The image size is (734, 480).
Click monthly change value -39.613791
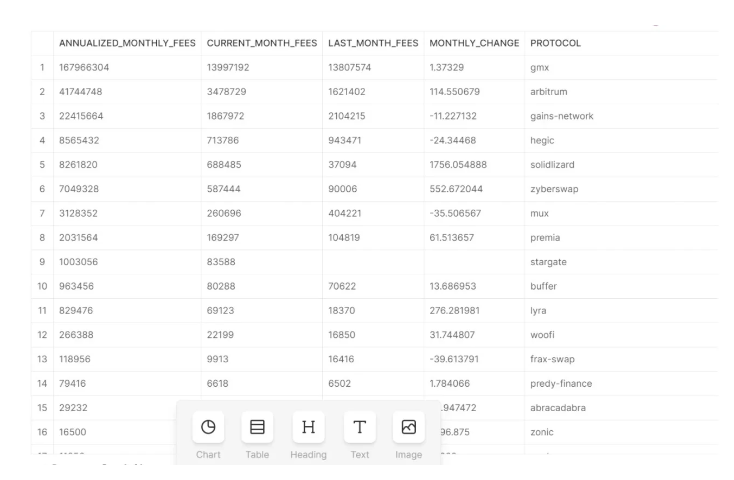point(454,360)
